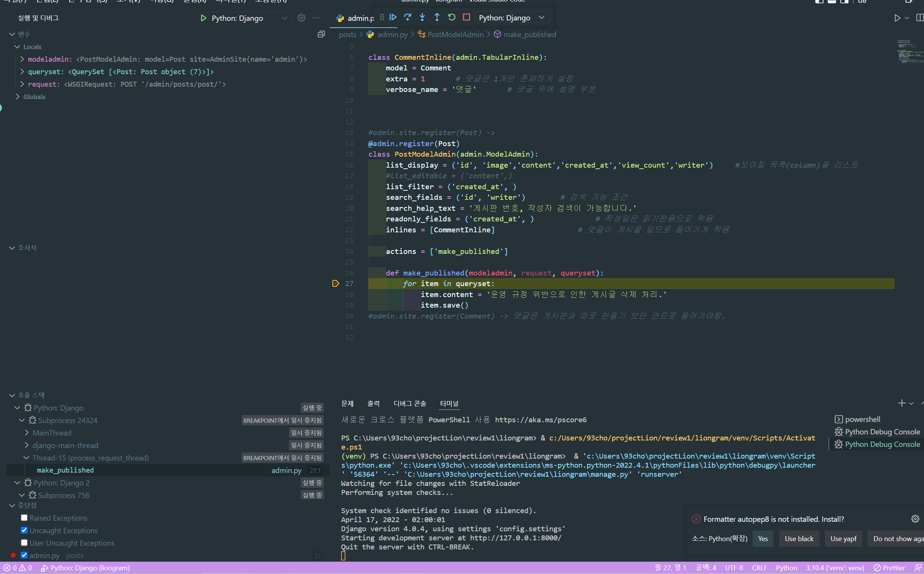
Task: Run Python file with top-right play icon
Action: [897, 18]
